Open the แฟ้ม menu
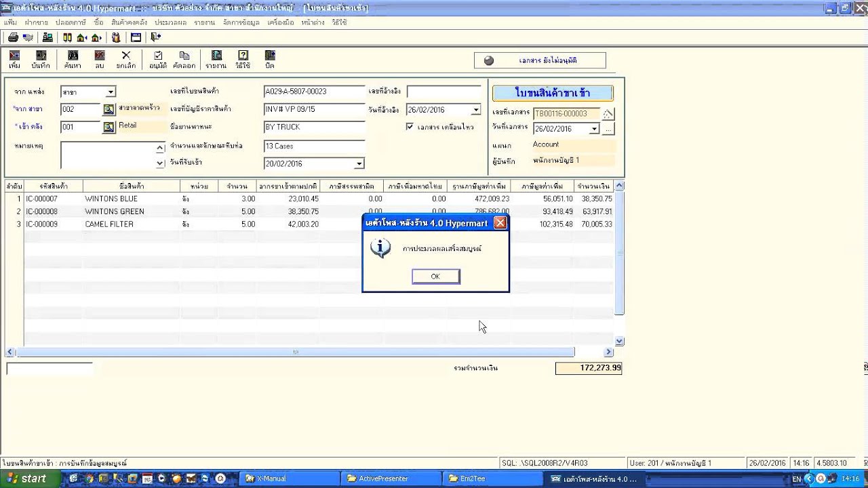This screenshot has height=488, width=868. point(10,22)
